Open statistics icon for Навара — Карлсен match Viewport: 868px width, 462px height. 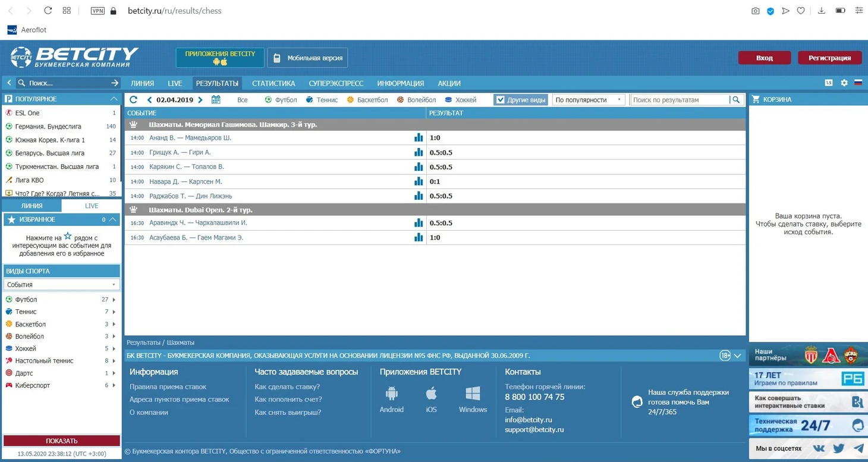[419, 181]
